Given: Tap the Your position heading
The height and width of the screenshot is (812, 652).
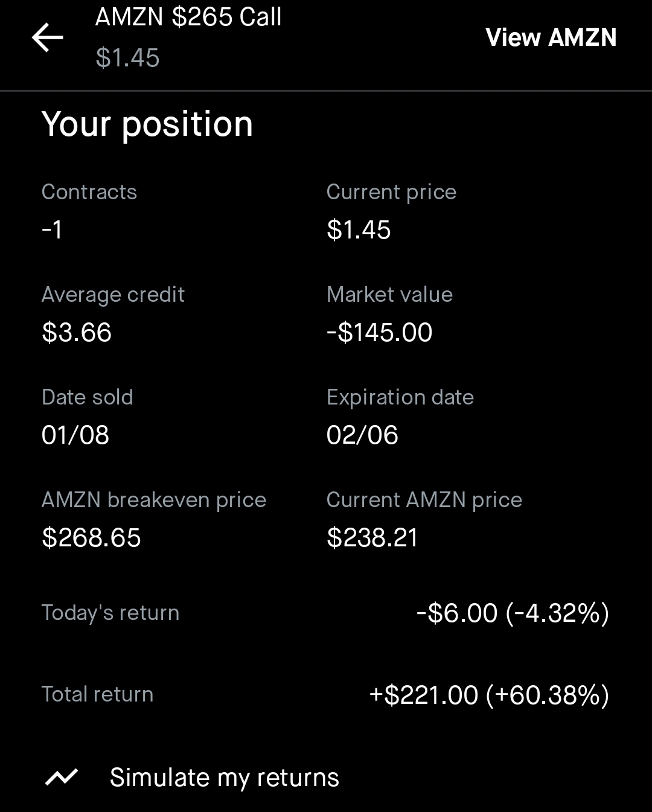Looking at the screenshot, I should (x=147, y=124).
